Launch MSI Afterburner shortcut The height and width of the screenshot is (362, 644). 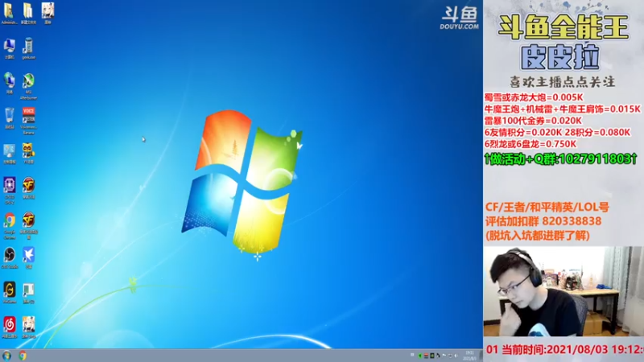28,86
